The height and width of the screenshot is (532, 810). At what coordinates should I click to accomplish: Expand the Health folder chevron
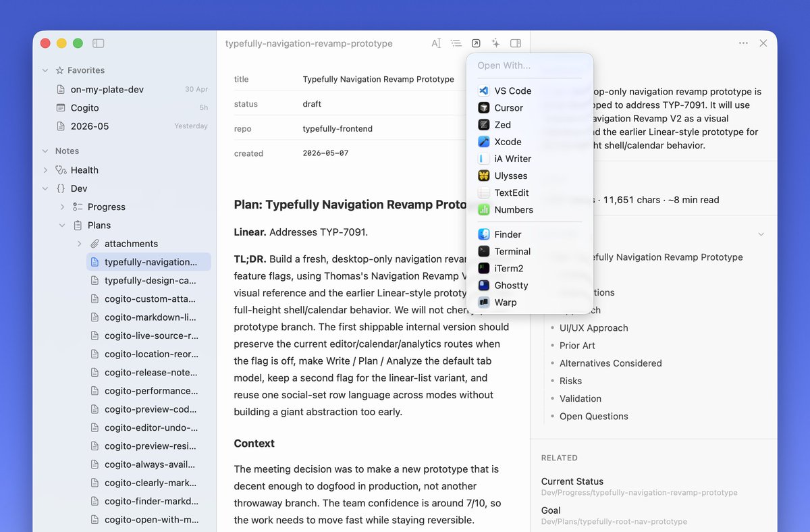click(45, 170)
